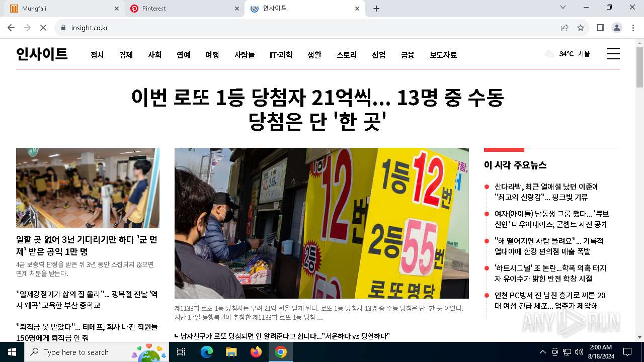Open the Insight hamburger menu

coord(613,54)
